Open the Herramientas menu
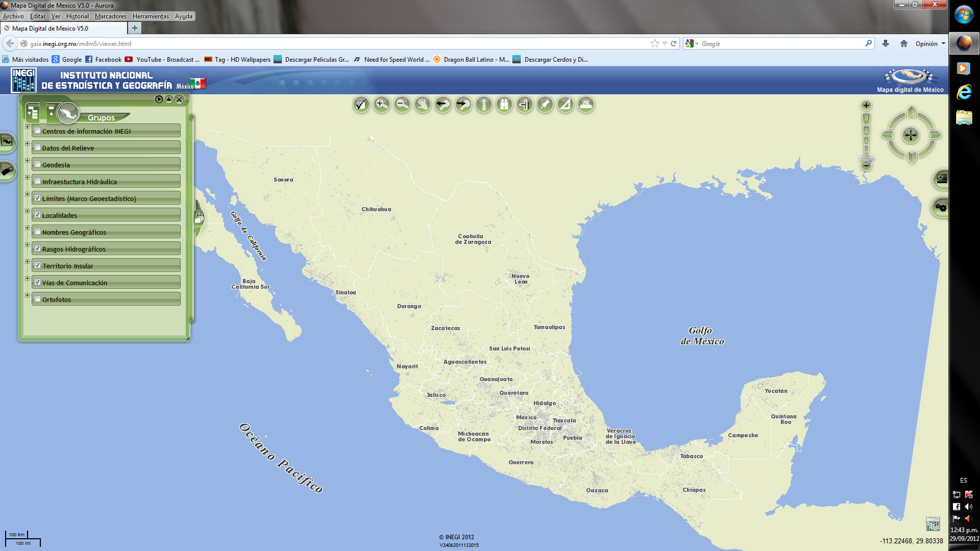 [x=151, y=17]
